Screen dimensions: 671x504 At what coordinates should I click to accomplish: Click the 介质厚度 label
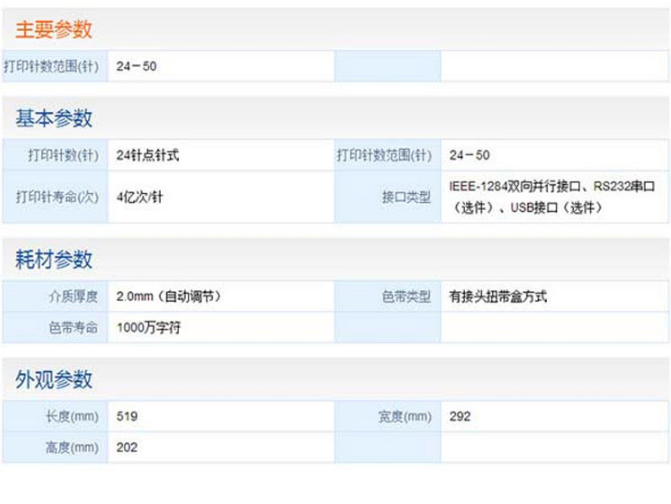[73, 297]
